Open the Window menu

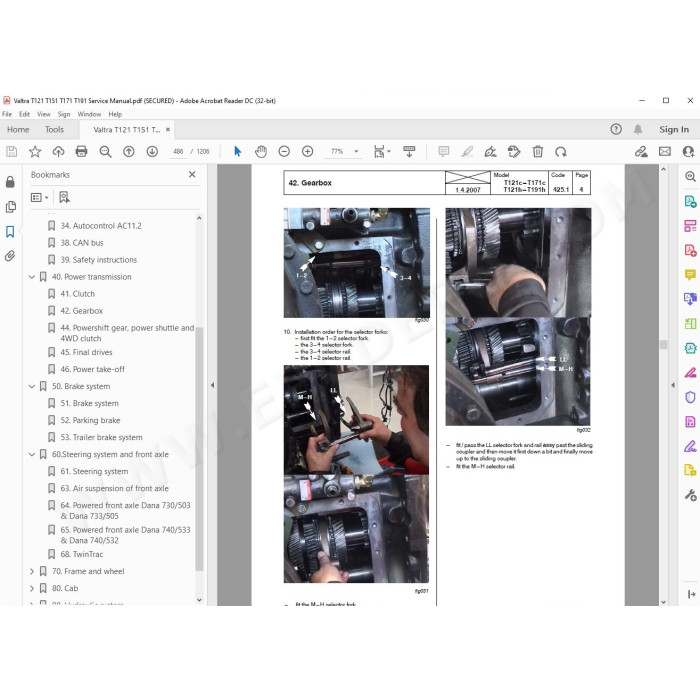[x=89, y=114]
